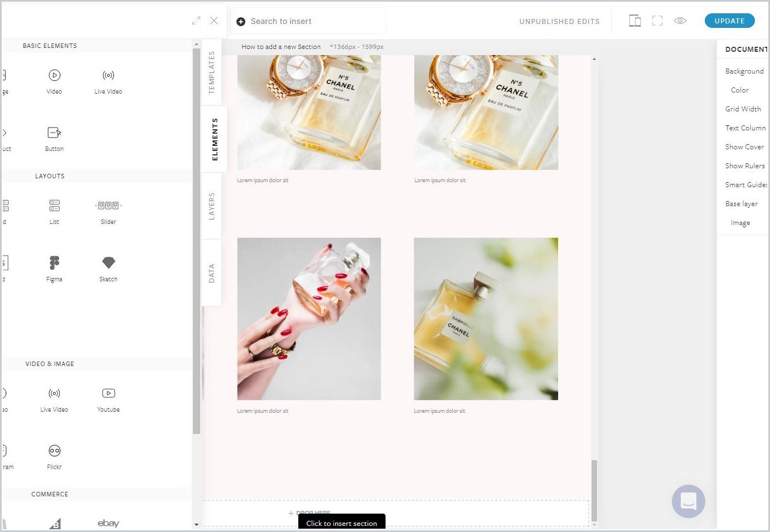Select the Sketch element icon
Image resolution: width=770 pixels, height=532 pixels.
click(108, 262)
